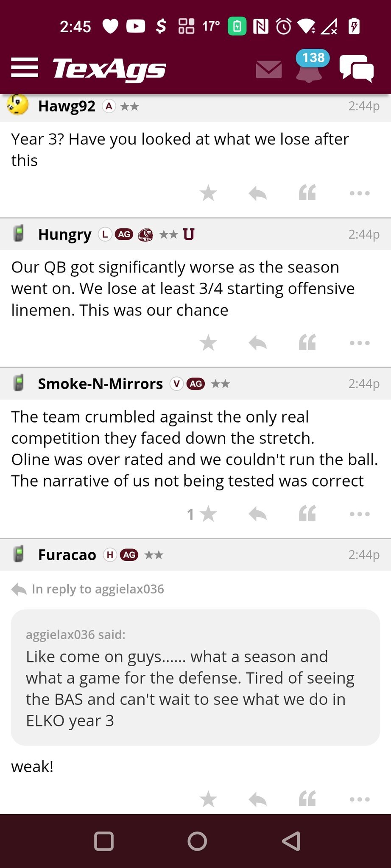The width and height of the screenshot is (391, 868).
Task: Quote Smoke-N-Mirrors' post
Action: 307,514
